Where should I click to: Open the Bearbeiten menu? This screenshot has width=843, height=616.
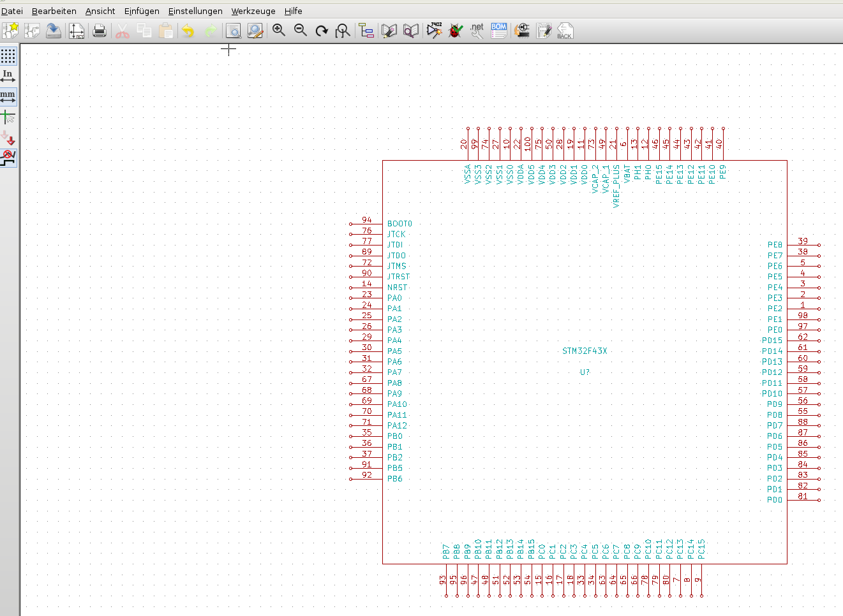[x=54, y=11]
